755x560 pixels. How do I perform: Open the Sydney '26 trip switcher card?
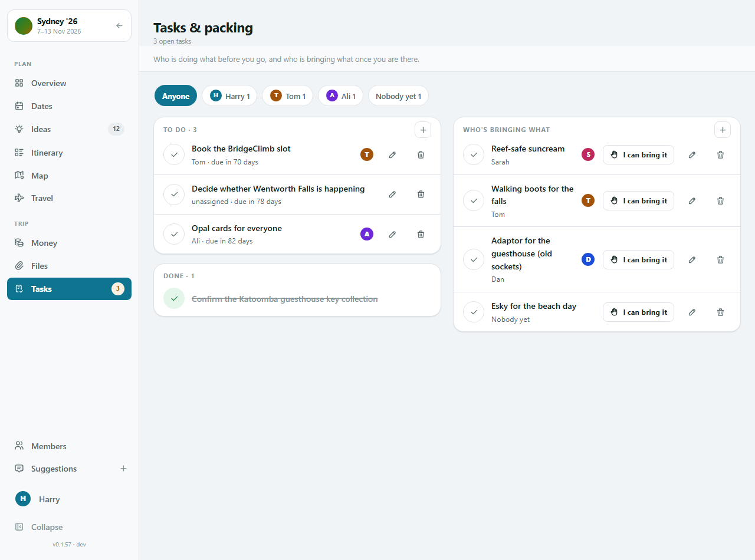coord(69,26)
